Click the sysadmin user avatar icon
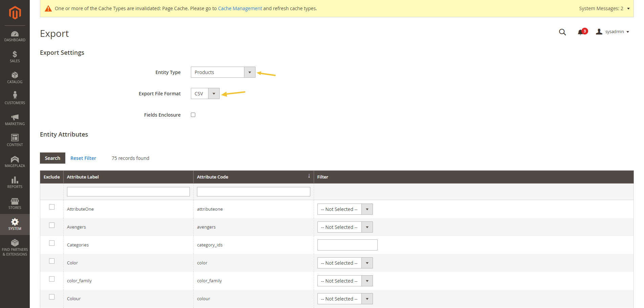This screenshot has height=308, width=644. tap(599, 31)
